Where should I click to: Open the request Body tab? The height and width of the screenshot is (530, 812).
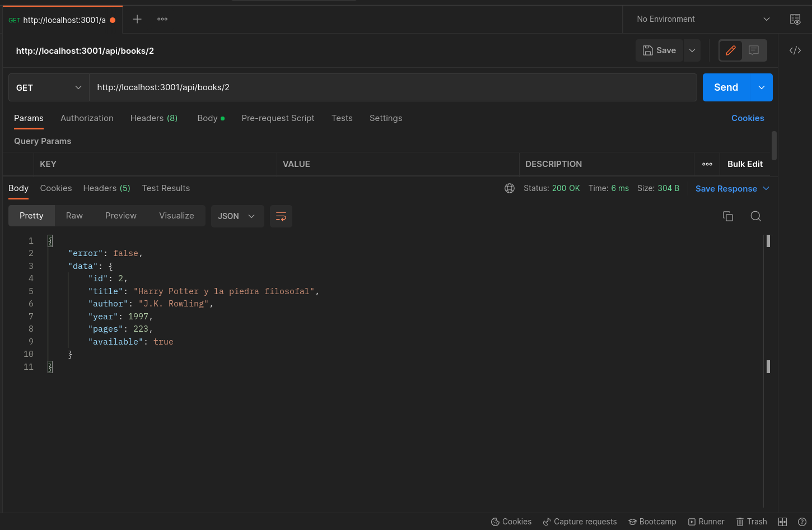(x=211, y=118)
